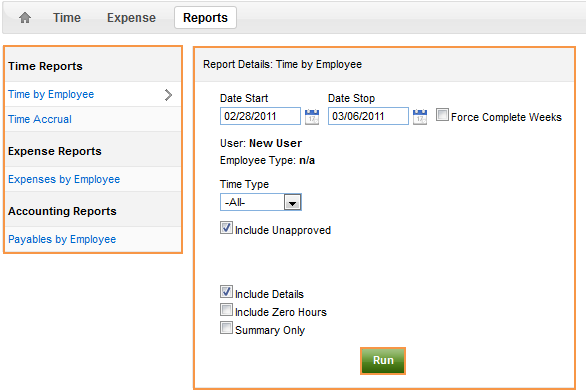Open the Expenses by Employee report
Viewport: 586px width, 391px height.
pyautogui.click(x=64, y=179)
